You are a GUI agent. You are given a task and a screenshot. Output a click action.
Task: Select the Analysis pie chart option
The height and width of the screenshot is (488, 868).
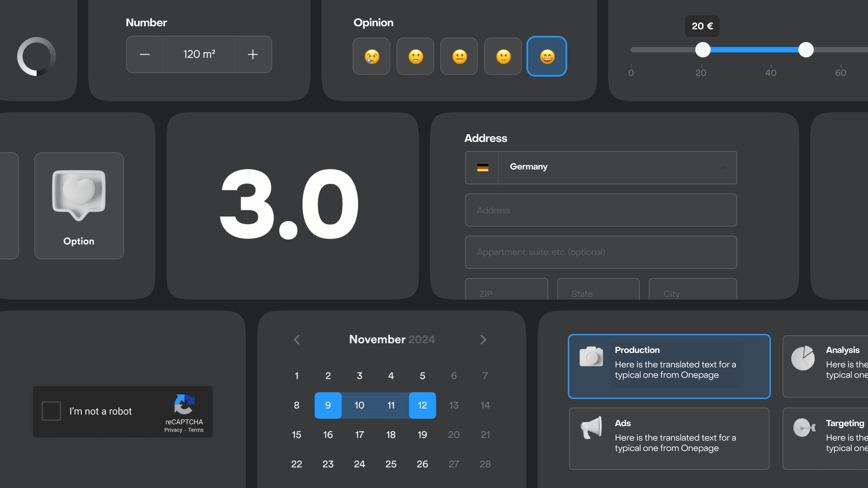(x=826, y=366)
